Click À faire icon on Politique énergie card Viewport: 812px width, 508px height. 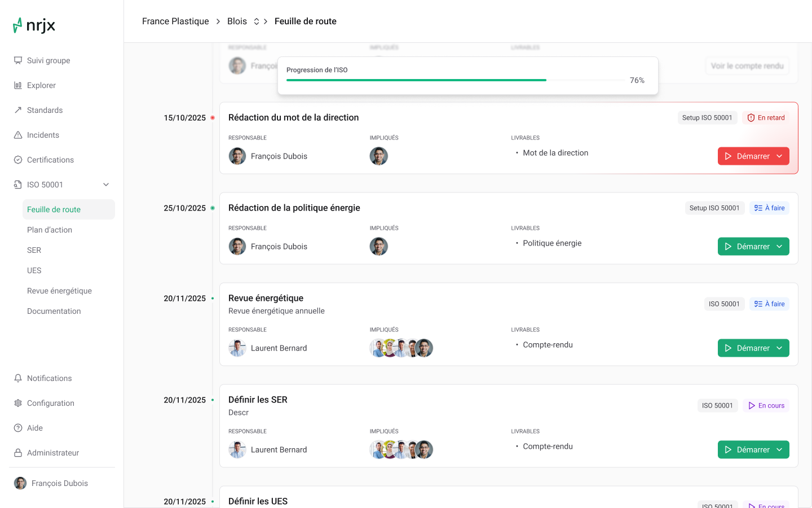(758, 208)
